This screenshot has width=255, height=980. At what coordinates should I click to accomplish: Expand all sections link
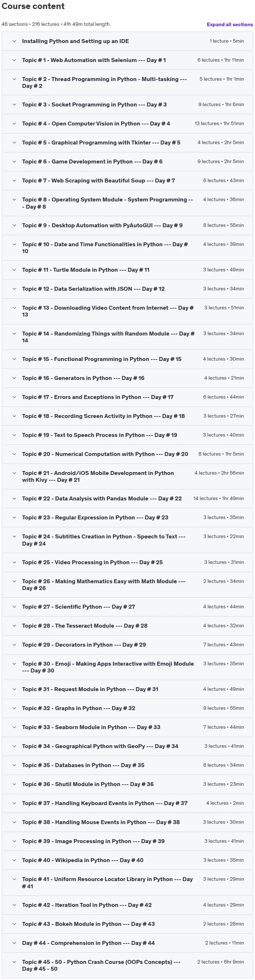[229, 24]
